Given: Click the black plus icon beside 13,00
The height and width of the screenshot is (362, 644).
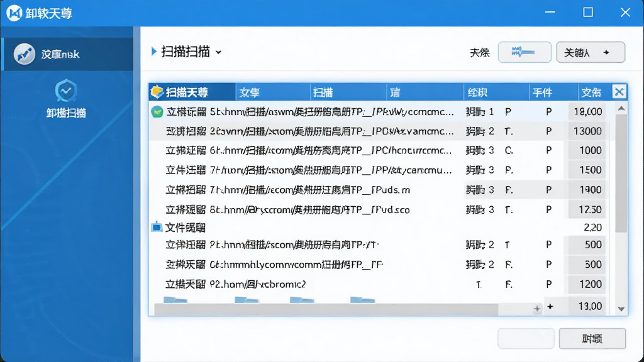Looking at the screenshot, I should (550, 307).
